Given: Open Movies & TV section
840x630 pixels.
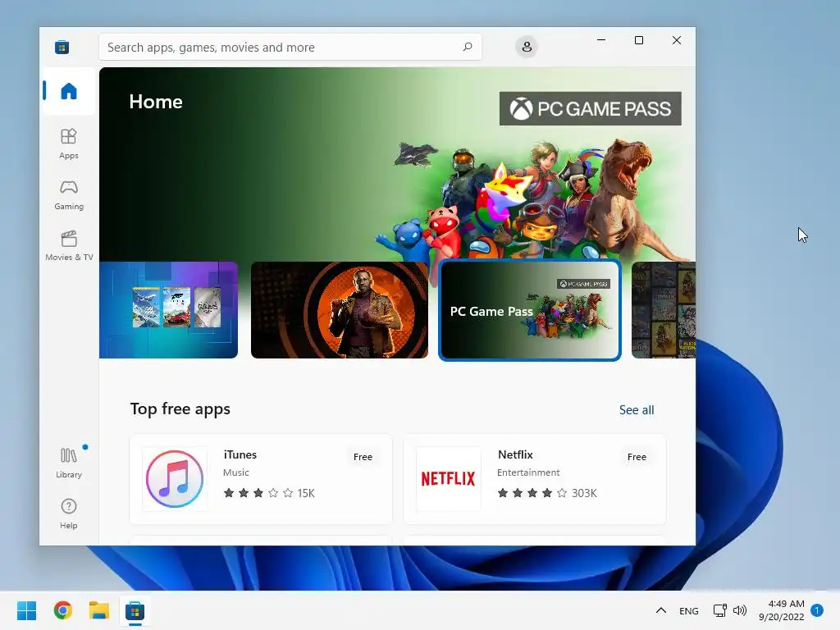Looking at the screenshot, I should pos(69,245).
